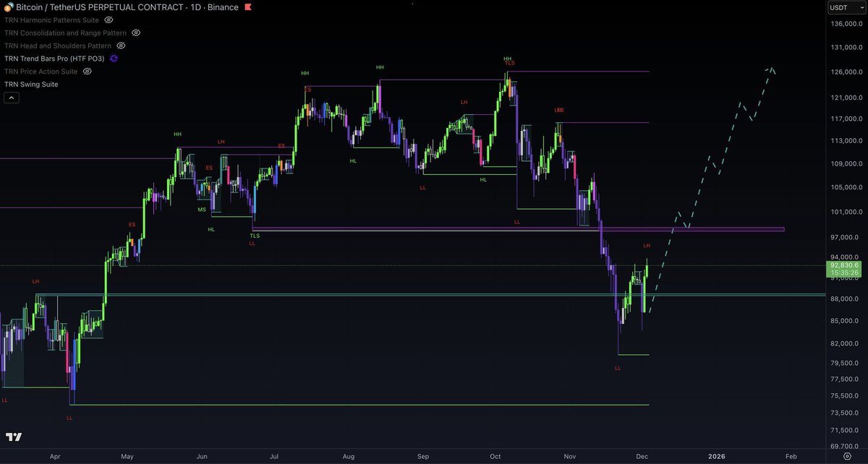Click the red flag icon beside Binance

tap(248, 7)
